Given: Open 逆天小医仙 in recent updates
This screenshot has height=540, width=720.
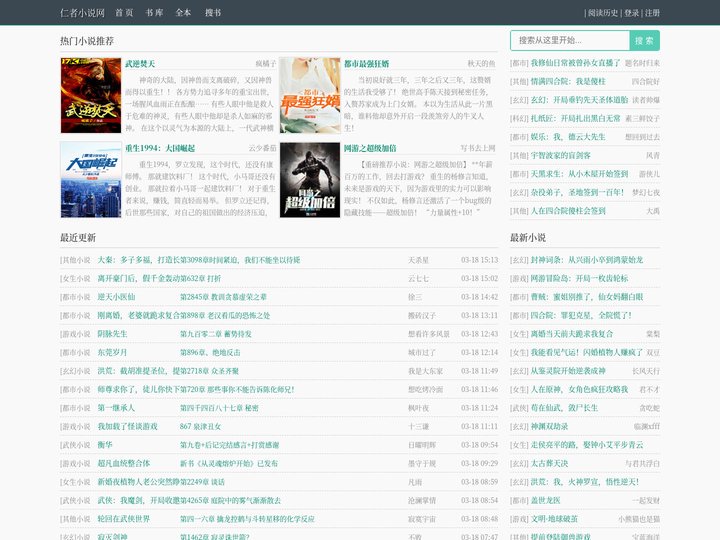Looking at the screenshot, I should tap(116, 297).
